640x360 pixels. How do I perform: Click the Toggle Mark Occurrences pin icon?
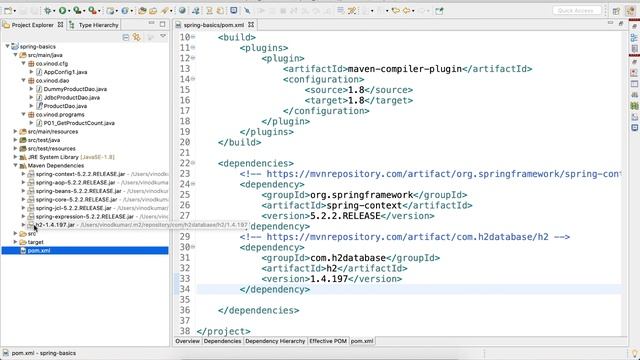[x=247, y=11]
